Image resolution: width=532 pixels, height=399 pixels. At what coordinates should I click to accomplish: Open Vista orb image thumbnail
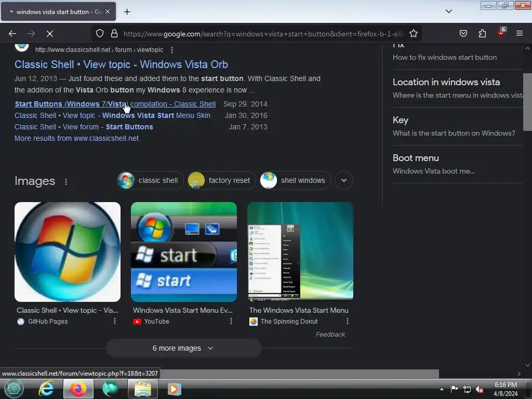(68, 252)
